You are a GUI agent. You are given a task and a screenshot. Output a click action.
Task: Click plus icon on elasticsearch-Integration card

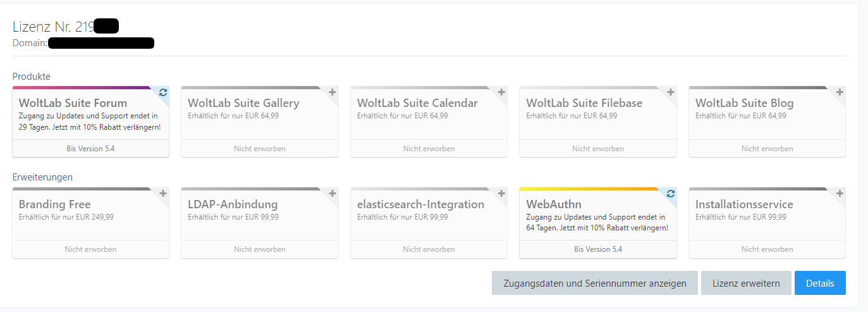click(x=502, y=194)
